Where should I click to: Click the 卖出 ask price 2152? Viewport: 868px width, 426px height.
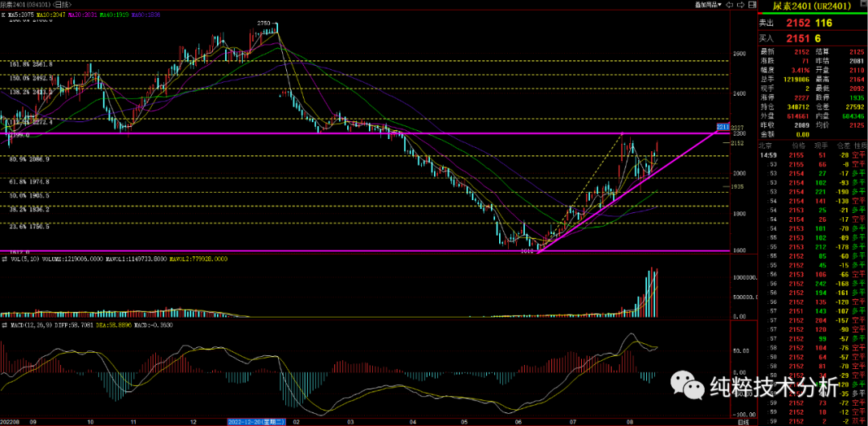click(798, 23)
